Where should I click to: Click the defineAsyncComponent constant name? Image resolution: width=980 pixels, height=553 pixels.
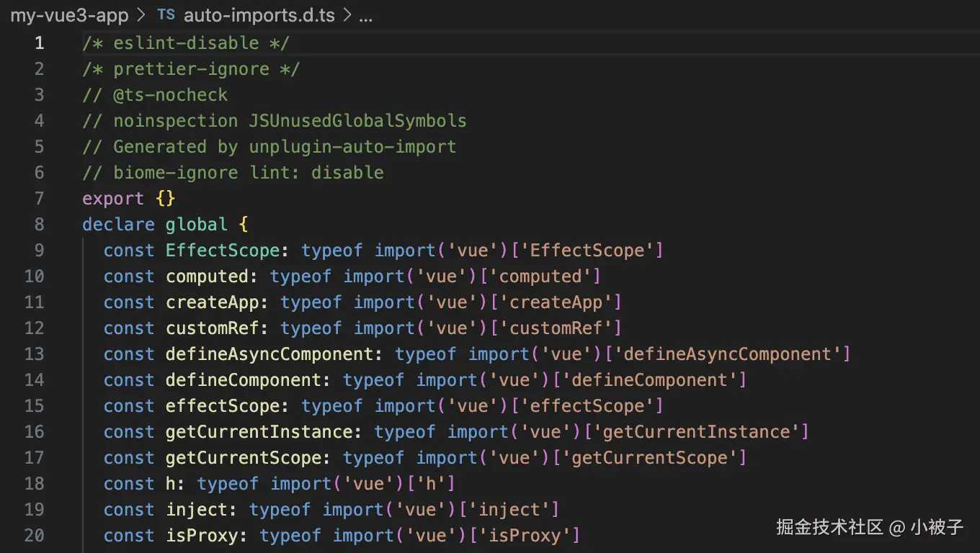[269, 354]
